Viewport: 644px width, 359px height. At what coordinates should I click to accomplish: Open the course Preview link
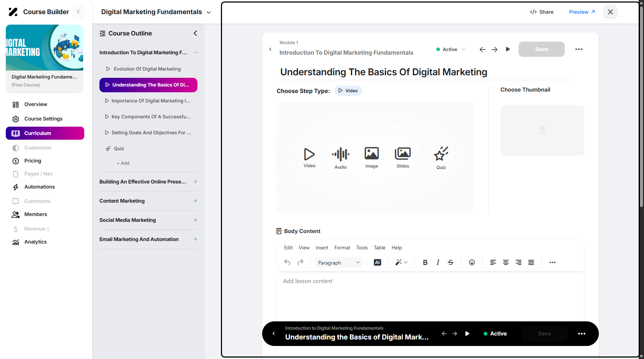point(582,12)
